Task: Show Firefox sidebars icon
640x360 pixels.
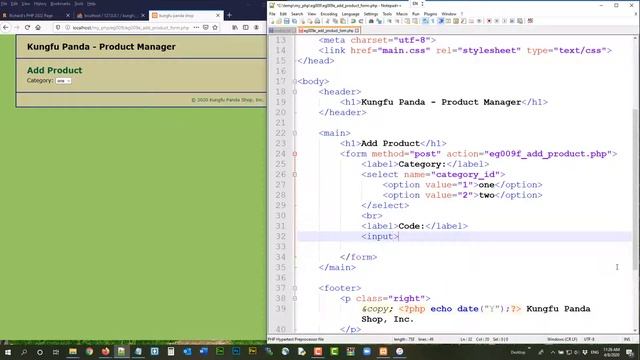Action: pos(246,27)
